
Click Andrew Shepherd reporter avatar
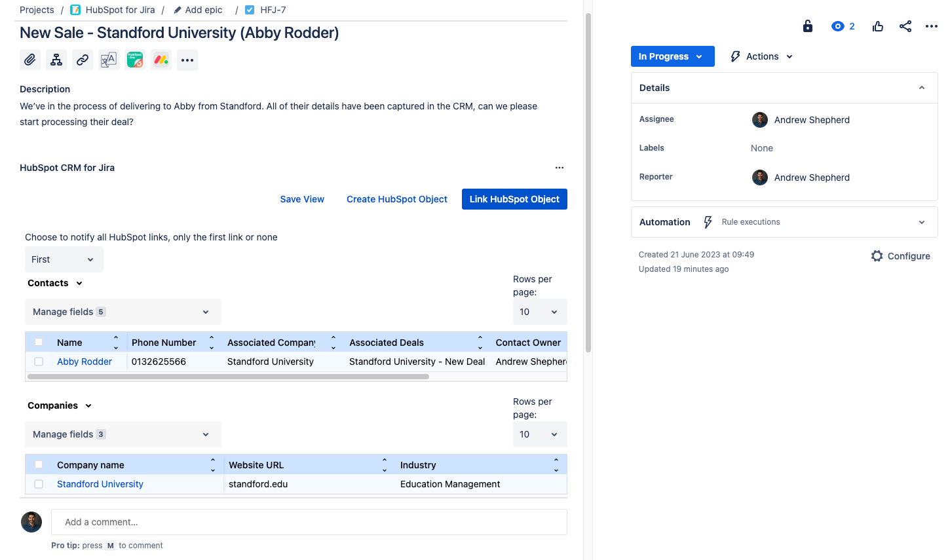coord(760,177)
